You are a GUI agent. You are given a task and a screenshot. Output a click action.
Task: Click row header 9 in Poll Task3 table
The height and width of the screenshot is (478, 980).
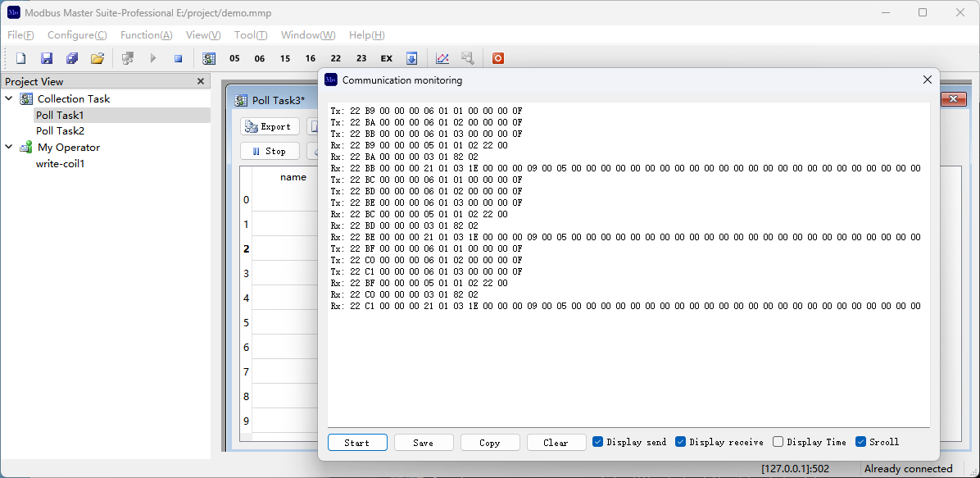[x=247, y=421]
